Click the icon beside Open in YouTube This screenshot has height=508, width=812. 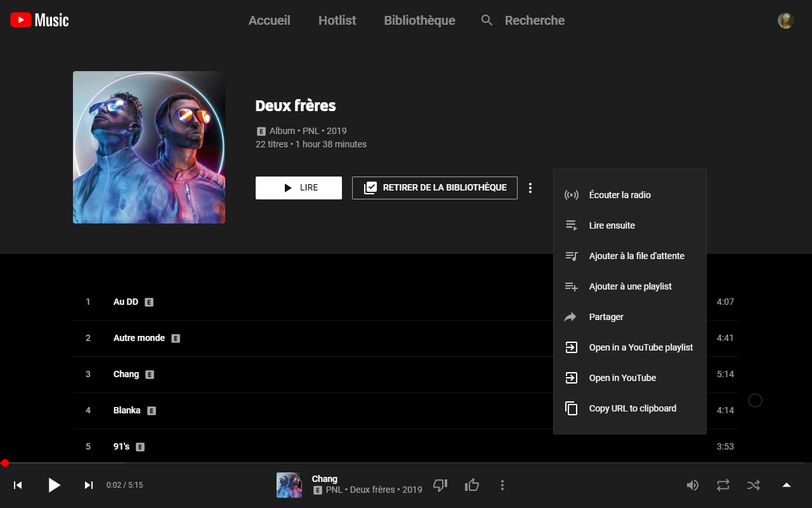(572, 378)
